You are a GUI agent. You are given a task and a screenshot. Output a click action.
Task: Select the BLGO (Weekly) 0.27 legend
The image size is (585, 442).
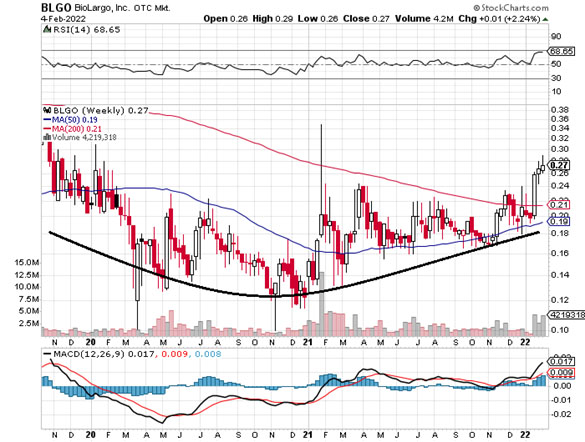pyautogui.click(x=101, y=111)
